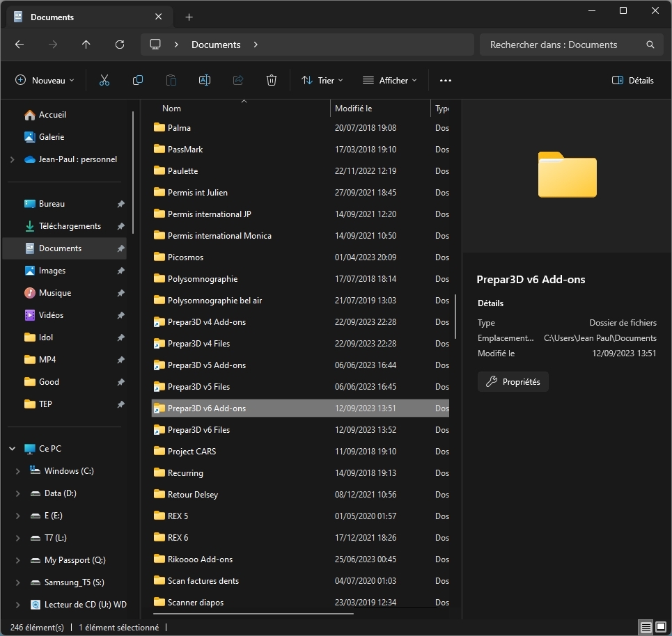This screenshot has width=672, height=636.
Task: Click the Rename icon in toolbar
Action: 205,81
